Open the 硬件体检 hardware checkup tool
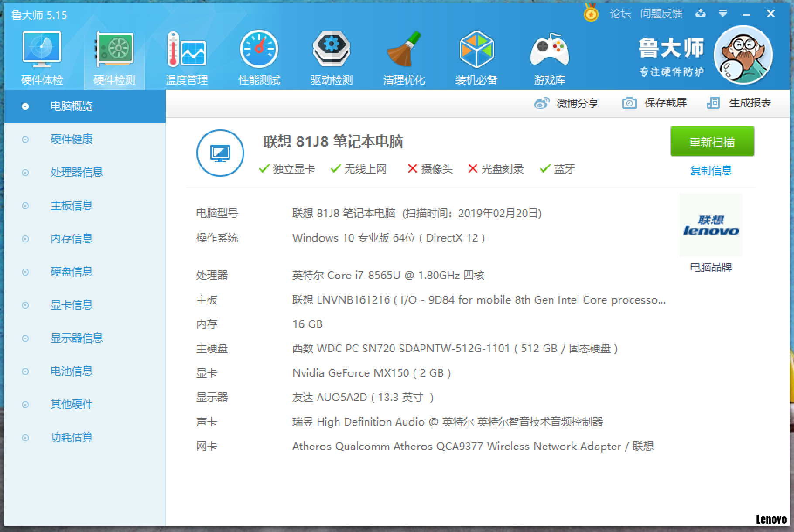This screenshot has width=794, height=532. tap(41, 55)
